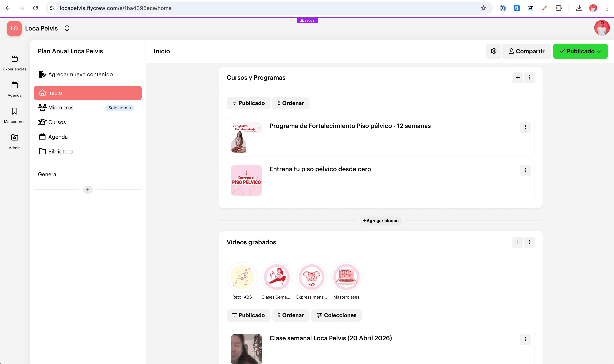614x364 pixels.
Task: Open Agenda in the plan sidebar
Action: [x=88, y=137]
